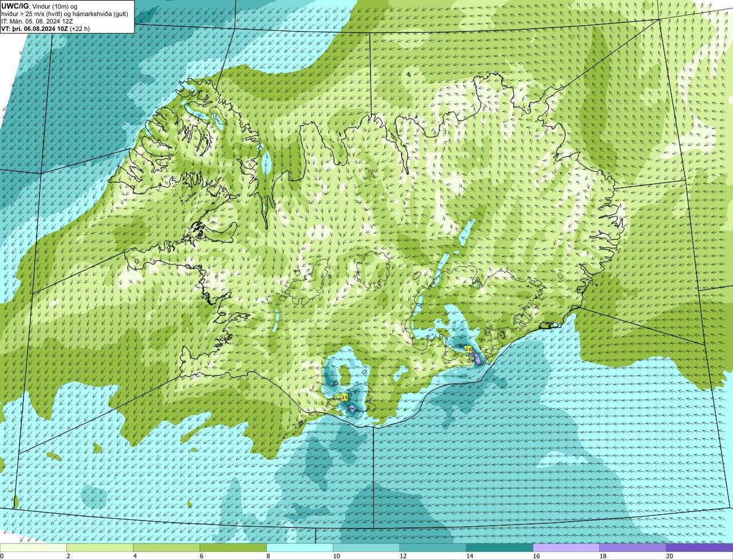Image resolution: width=733 pixels, height=560 pixels.
Task: Click the legend tick label "18"
Action: click(602, 555)
